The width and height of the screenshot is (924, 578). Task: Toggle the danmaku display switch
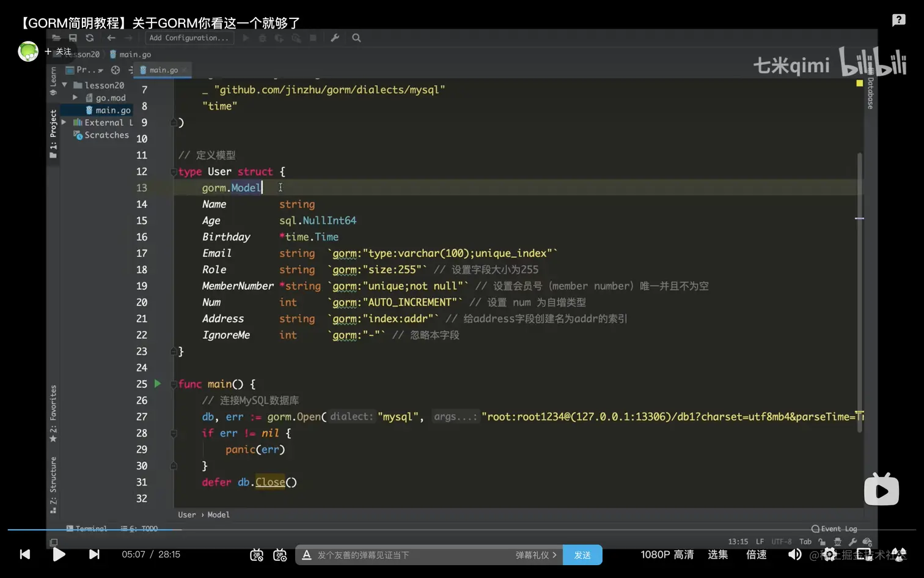tap(257, 555)
